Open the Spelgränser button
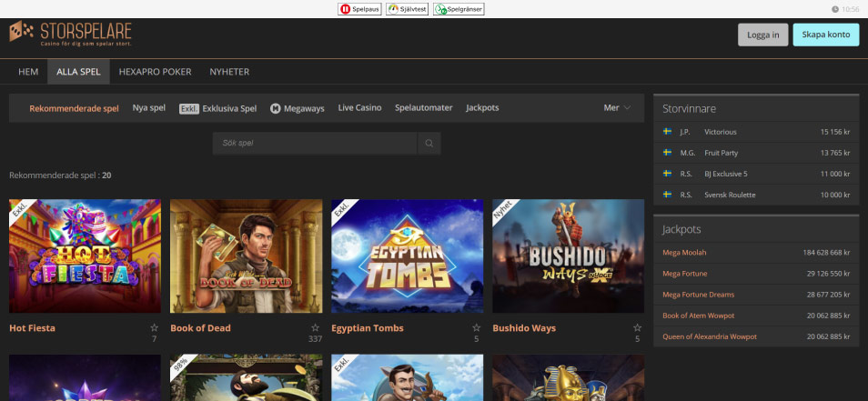Screen dimensions: 868x401 [459, 9]
